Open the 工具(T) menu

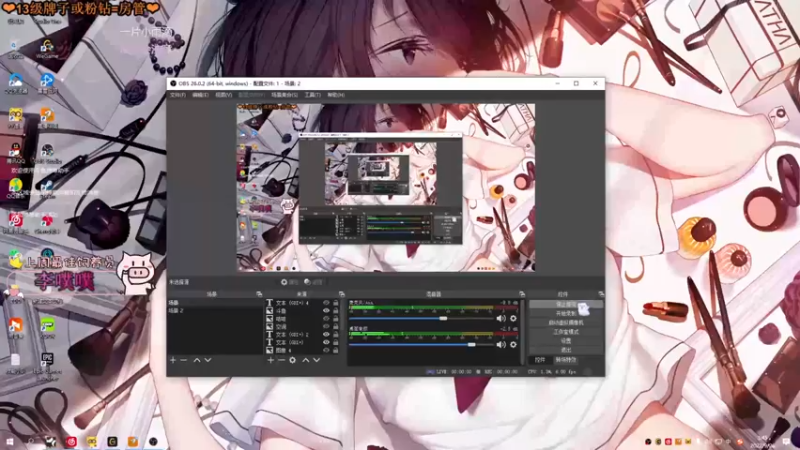click(312, 95)
